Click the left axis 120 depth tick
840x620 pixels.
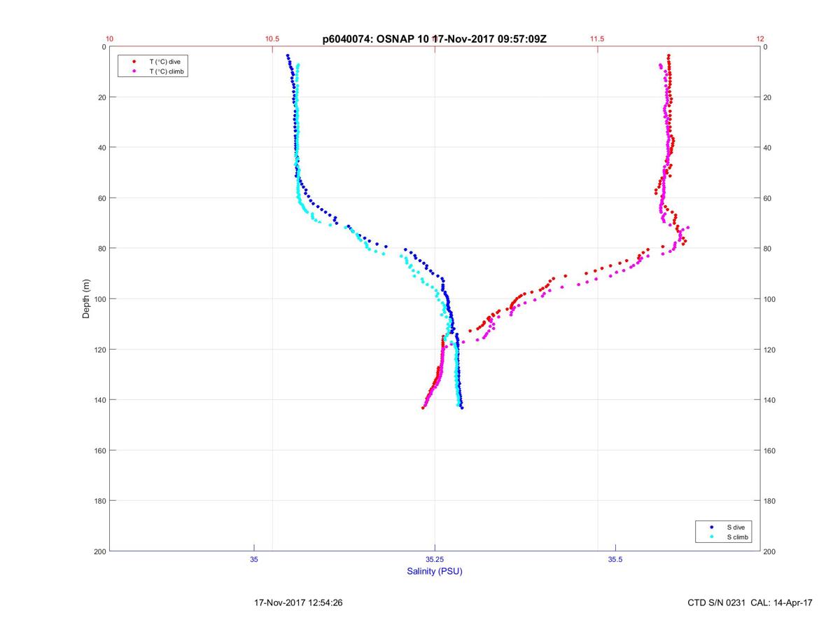tap(99, 350)
